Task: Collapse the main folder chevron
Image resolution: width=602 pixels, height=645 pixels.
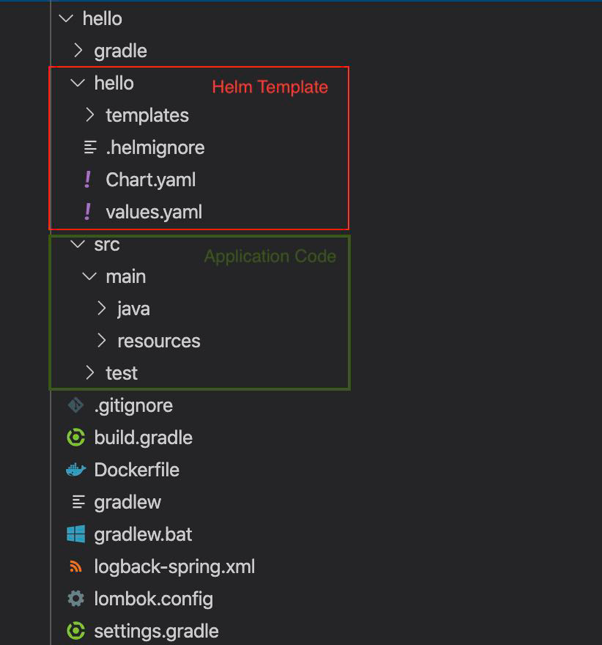Action: pos(90,277)
